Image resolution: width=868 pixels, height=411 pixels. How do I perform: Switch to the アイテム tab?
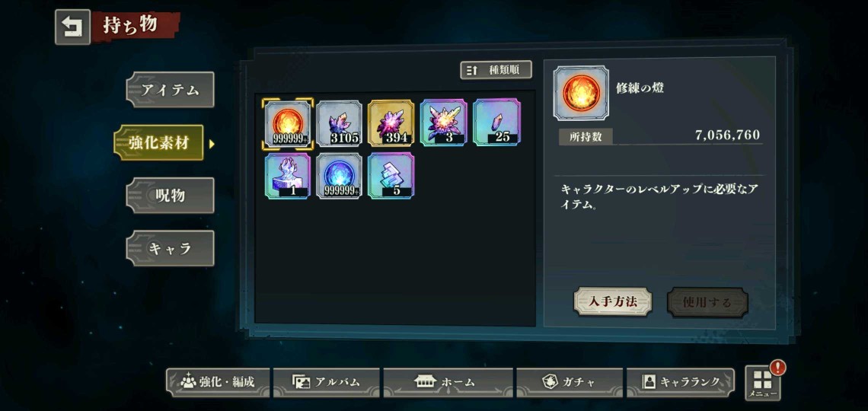pos(170,90)
